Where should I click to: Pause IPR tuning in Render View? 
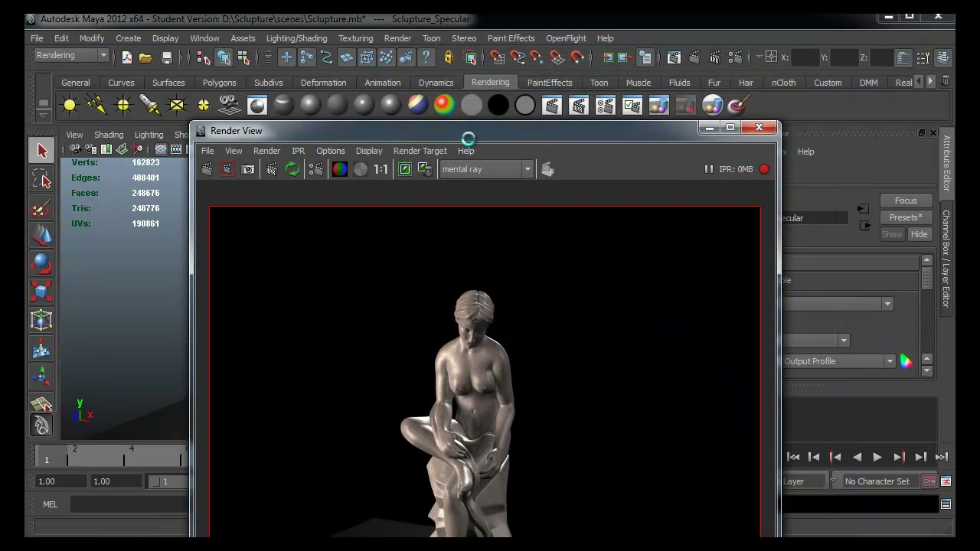tap(708, 169)
